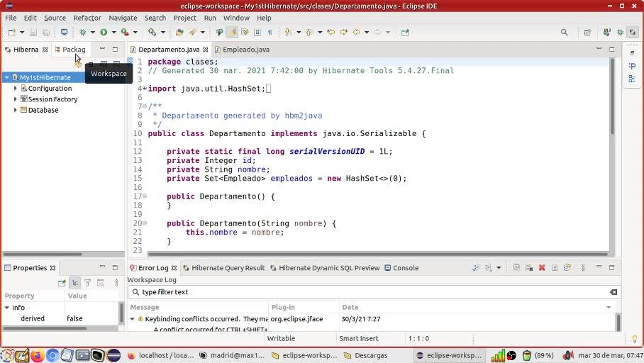Toggle Show Categories in Properties view
The width and height of the screenshot is (644, 363).
[74, 283]
